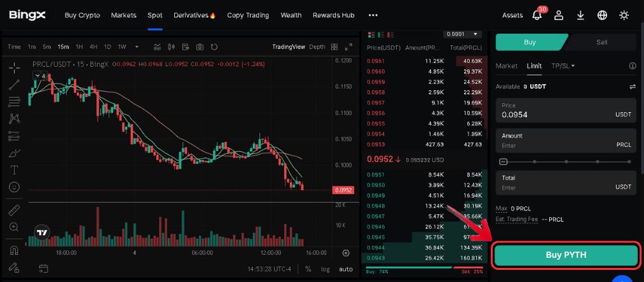This screenshot has width=644, height=282.
Task: Change the candlestick chart style
Action: (171, 47)
